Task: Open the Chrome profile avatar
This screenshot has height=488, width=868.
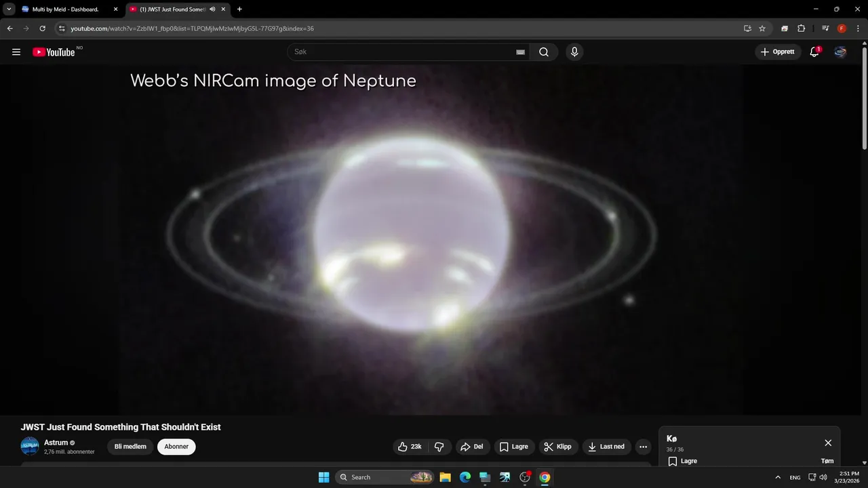Action: point(842,28)
